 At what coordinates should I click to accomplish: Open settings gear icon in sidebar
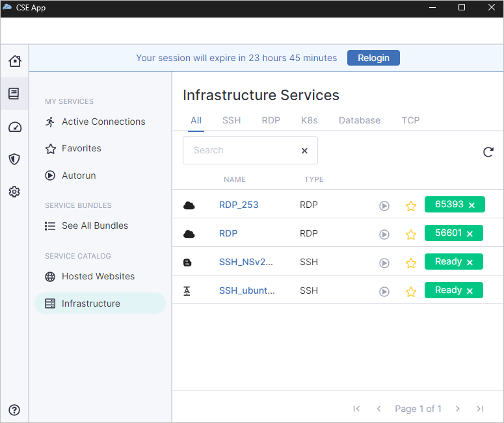point(14,192)
